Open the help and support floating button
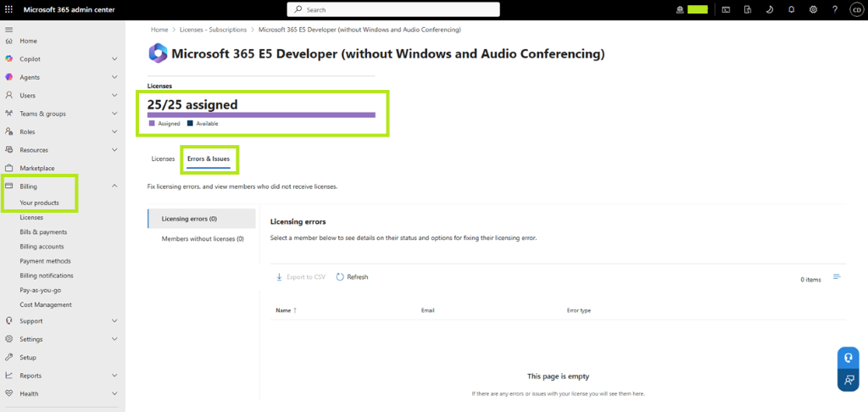 tap(848, 358)
